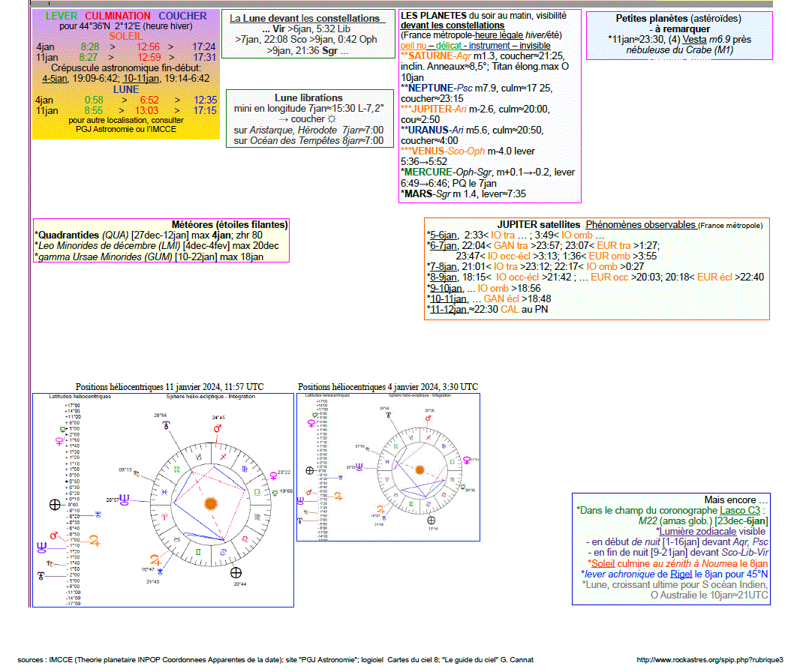The height and width of the screenshot is (672, 806).
Task: Click the green 'délicat' legend label
Action: coord(448,45)
